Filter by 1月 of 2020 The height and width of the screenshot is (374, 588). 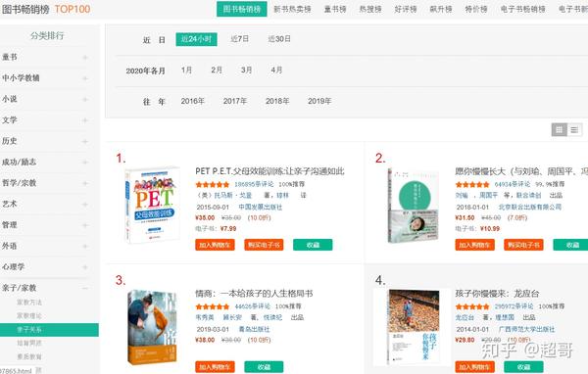(187, 70)
